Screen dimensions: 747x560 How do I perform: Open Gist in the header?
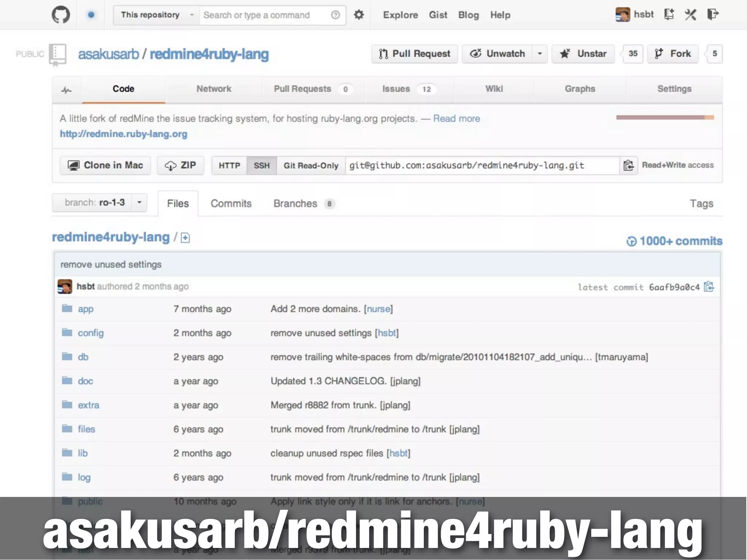coord(438,15)
